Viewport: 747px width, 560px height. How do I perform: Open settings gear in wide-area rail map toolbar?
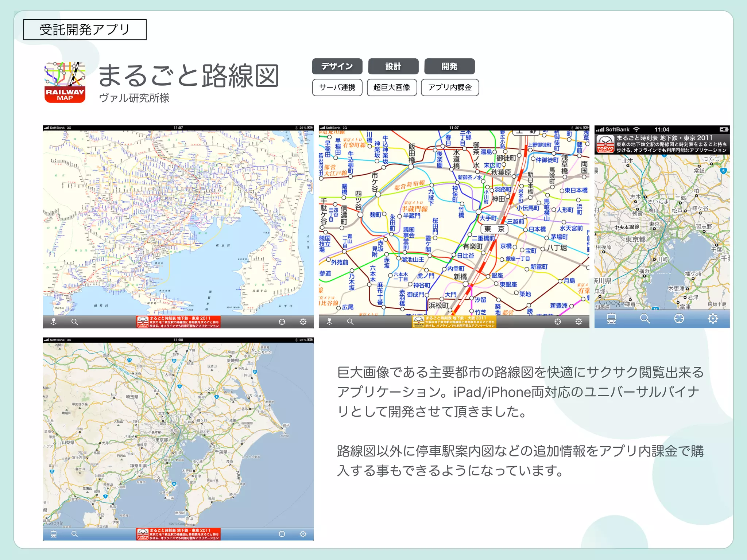(x=303, y=322)
